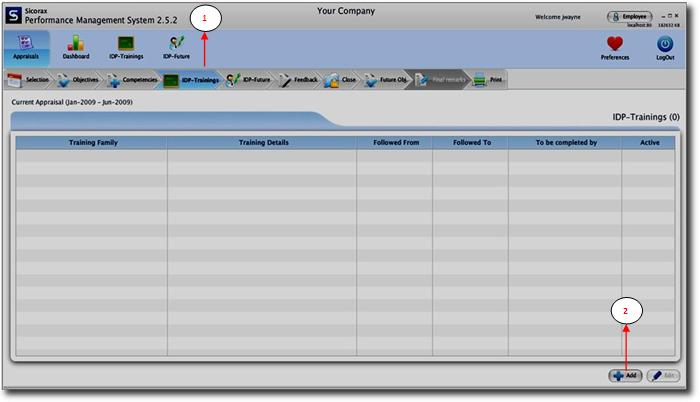This screenshot has height=402, width=700.
Task: Click the Active column header
Action: tap(649, 143)
